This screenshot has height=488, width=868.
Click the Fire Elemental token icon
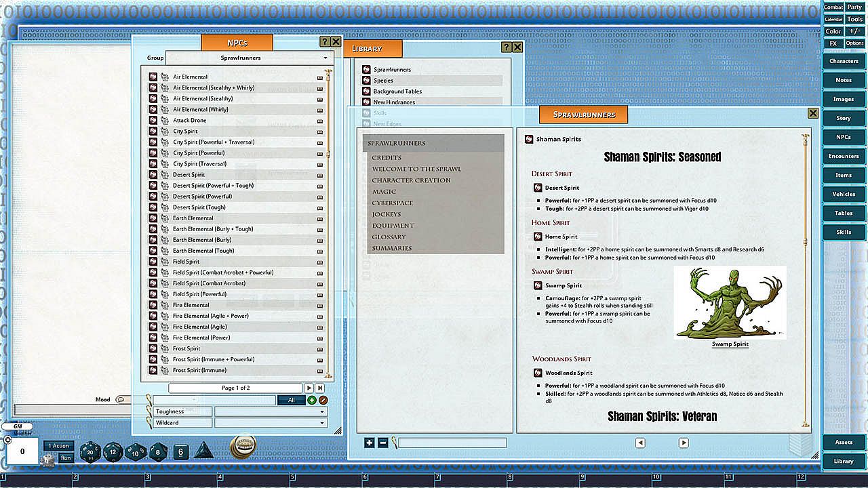(164, 305)
